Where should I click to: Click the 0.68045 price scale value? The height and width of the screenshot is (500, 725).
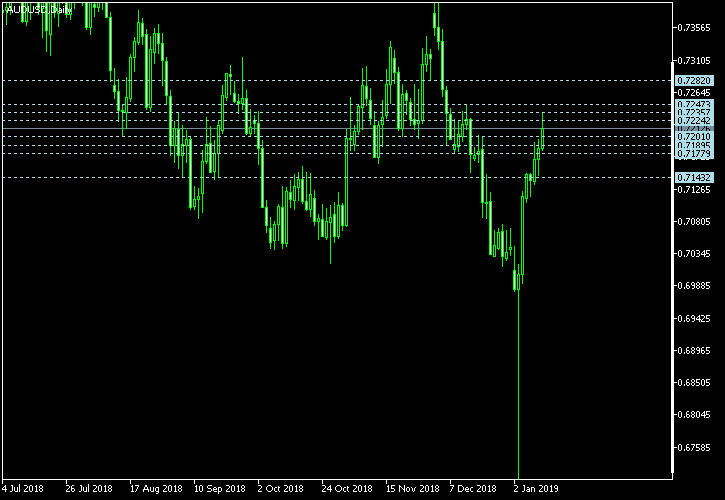click(x=694, y=415)
